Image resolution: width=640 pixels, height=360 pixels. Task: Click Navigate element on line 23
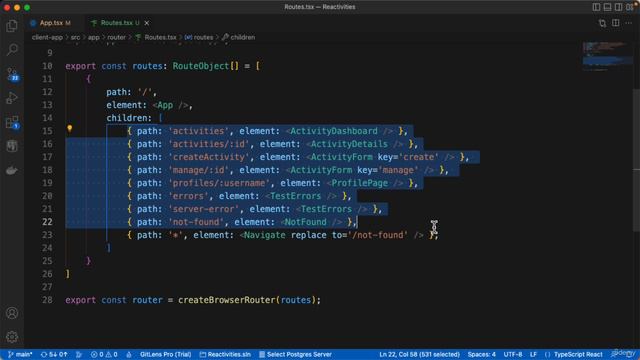click(x=264, y=235)
